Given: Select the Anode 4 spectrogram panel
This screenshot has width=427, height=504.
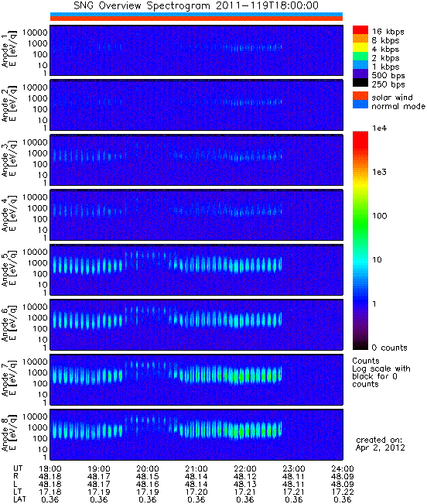Looking at the screenshot, I should tap(196, 215).
